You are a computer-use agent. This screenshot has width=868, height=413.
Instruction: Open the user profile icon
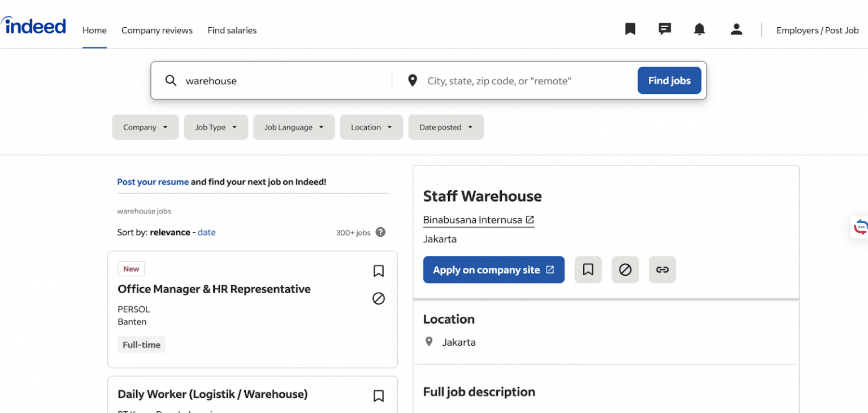pos(736,29)
